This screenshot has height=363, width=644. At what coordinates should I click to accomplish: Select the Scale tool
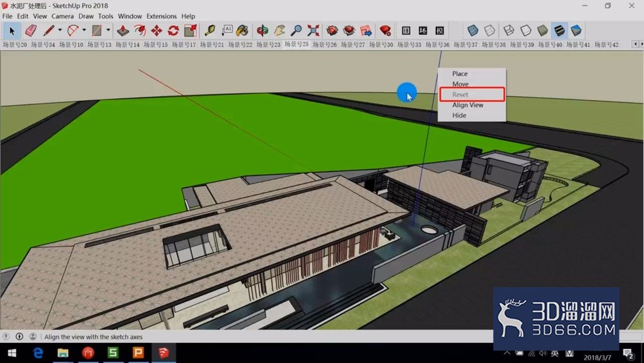(190, 31)
